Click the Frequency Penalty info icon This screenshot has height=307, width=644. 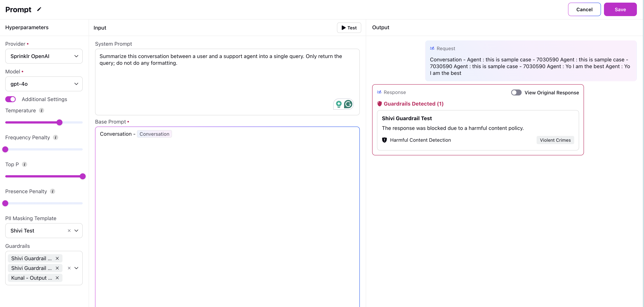pos(56,137)
